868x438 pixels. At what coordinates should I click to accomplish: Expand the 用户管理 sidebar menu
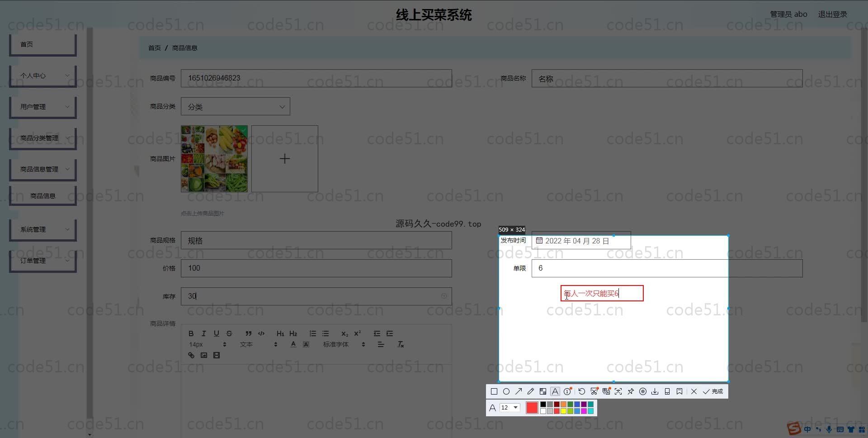(42, 107)
